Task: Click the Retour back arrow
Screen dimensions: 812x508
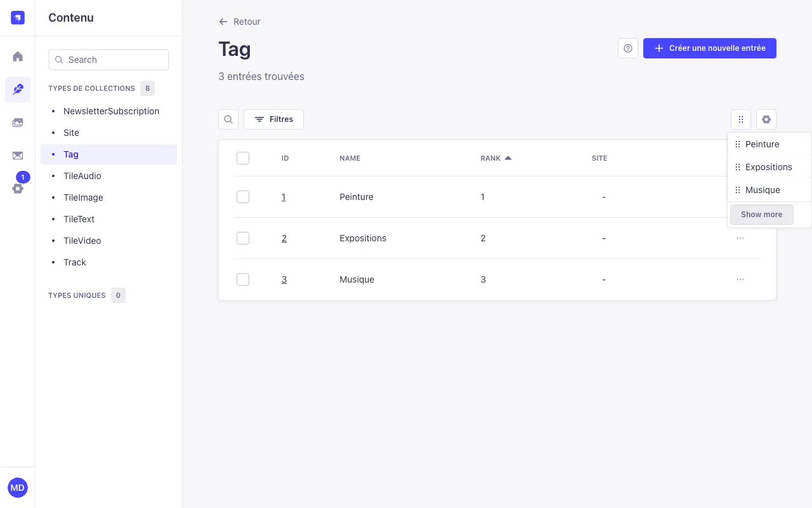Action: click(x=240, y=22)
